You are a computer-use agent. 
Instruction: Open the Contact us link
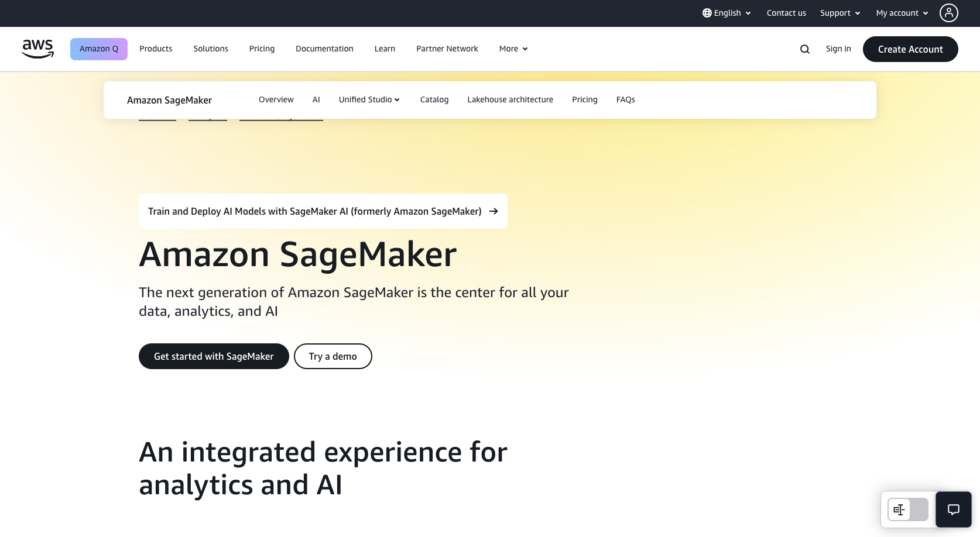786,13
